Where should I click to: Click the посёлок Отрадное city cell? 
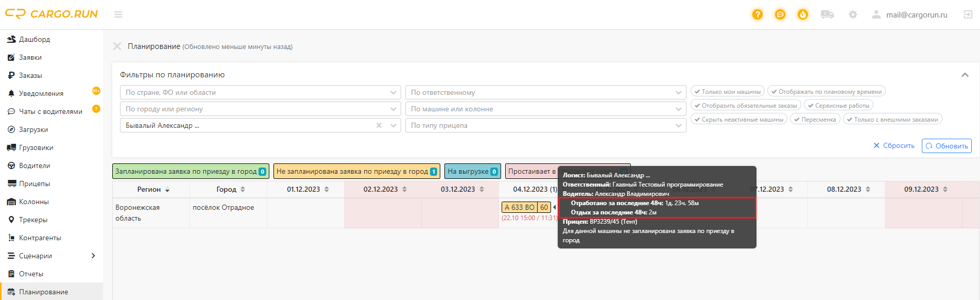(x=228, y=213)
